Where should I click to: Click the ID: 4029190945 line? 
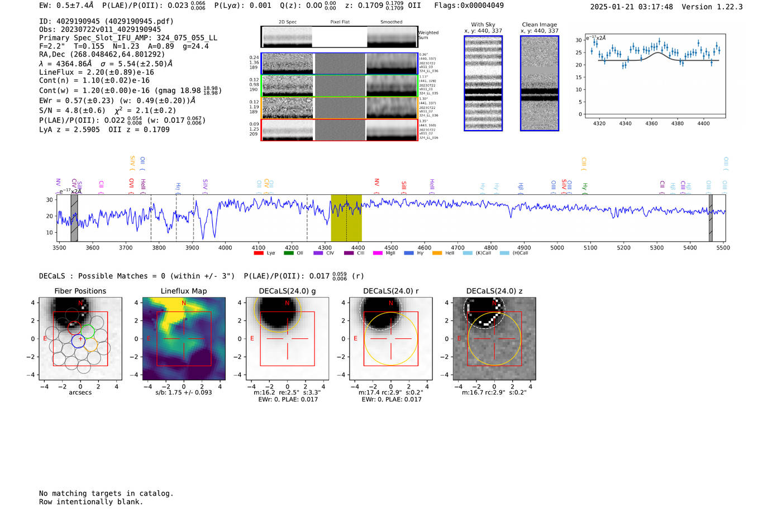(x=106, y=21)
